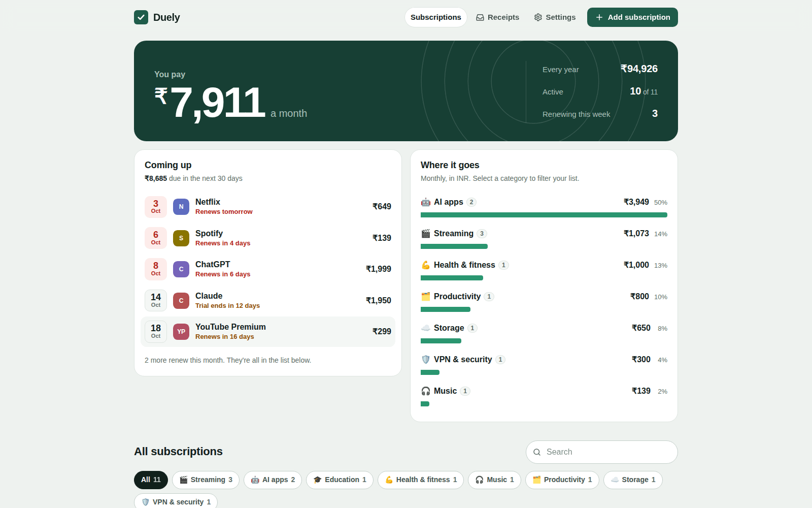The width and height of the screenshot is (812, 508).
Task: Select the Productivity filter chip
Action: tap(562, 480)
